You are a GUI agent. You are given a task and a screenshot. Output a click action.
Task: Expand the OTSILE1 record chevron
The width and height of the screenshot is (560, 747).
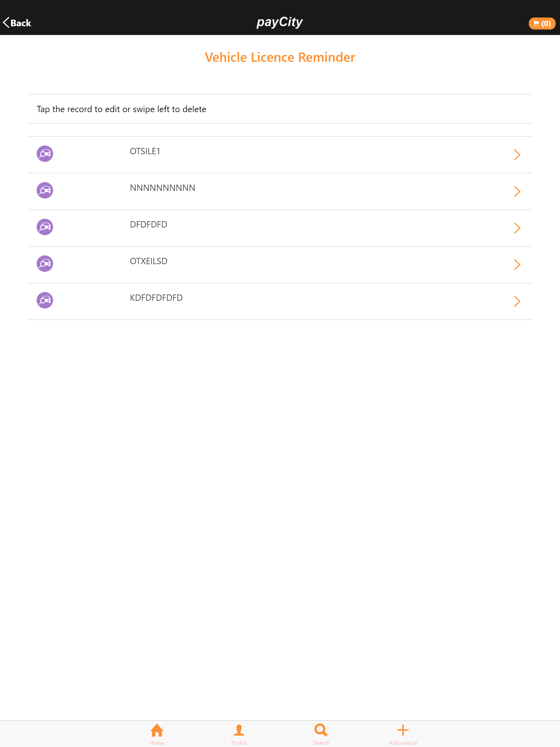point(517,155)
